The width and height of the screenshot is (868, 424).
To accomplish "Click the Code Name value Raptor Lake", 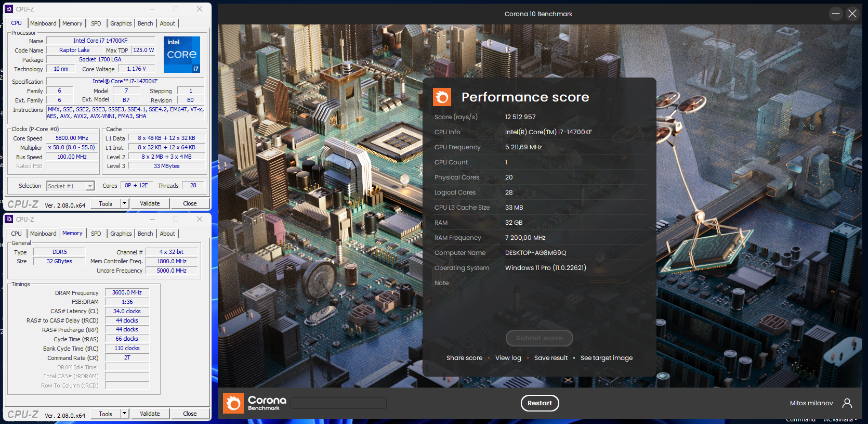I will pos(74,50).
